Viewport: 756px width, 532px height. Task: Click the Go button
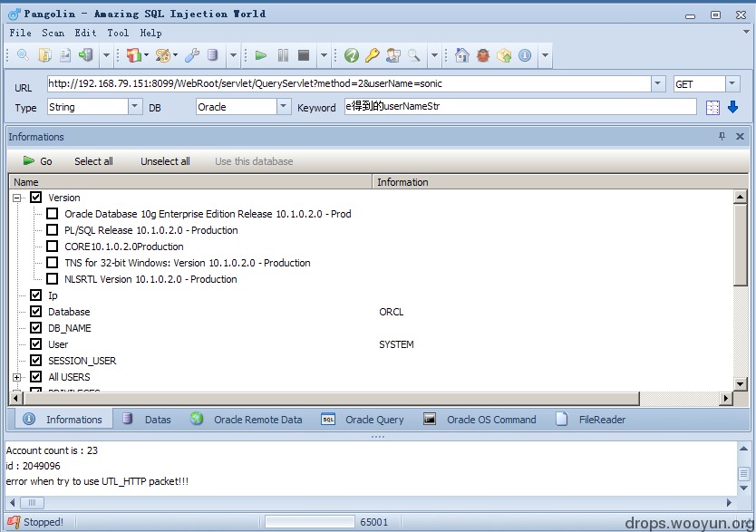coord(37,161)
